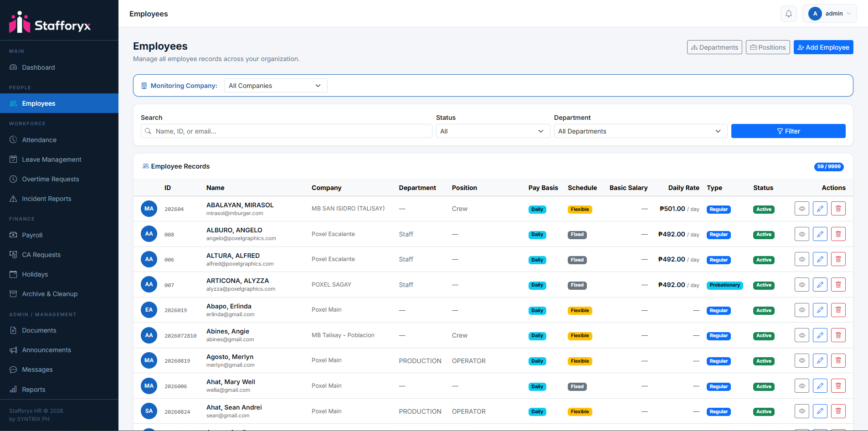Screen dimensions: 868x431
Task: Open Messages in the sidebar
Action: click(59, 369)
